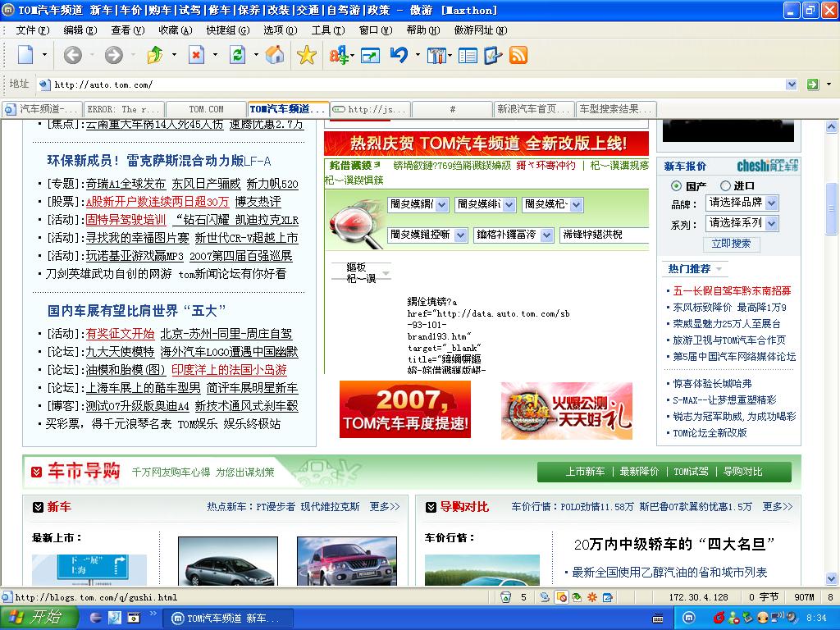This screenshot has height=630, width=840.
Task: Switch to the 车型搜索结果 tab
Action: coord(615,109)
